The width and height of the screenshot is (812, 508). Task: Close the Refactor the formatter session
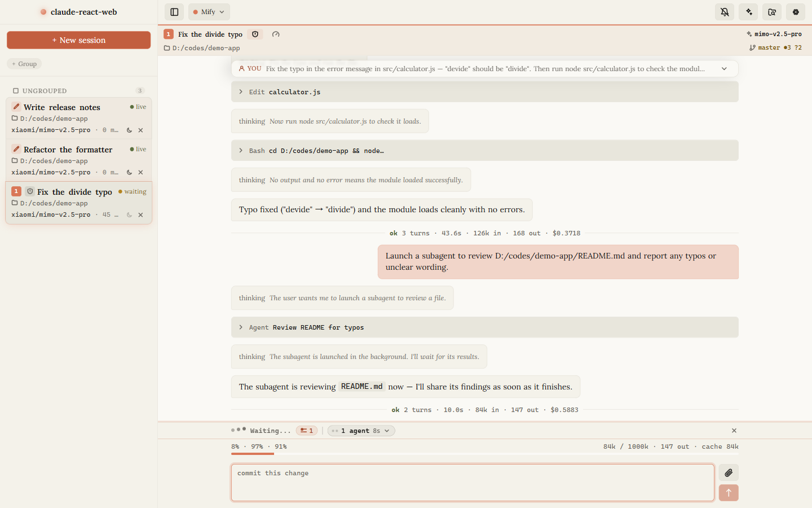[x=140, y=173]
